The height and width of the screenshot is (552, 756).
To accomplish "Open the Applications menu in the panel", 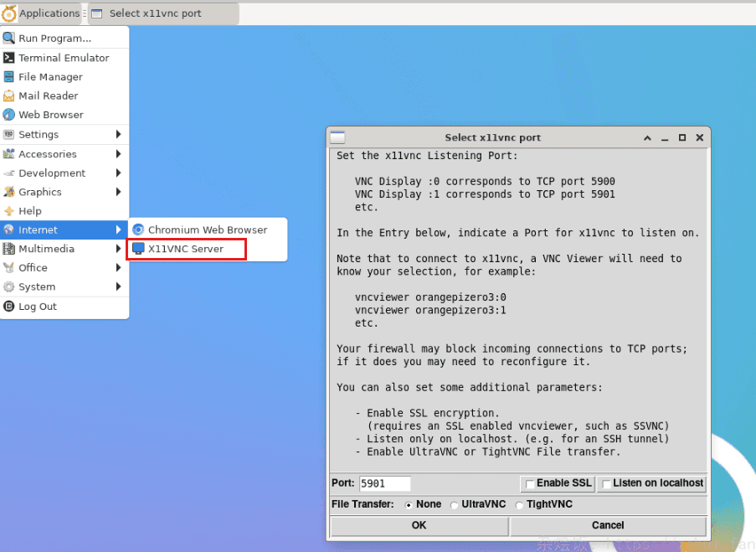I will coord(40,13).
